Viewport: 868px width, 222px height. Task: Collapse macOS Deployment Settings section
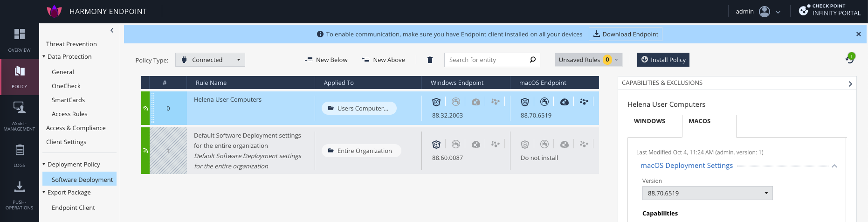click(834, 166)
